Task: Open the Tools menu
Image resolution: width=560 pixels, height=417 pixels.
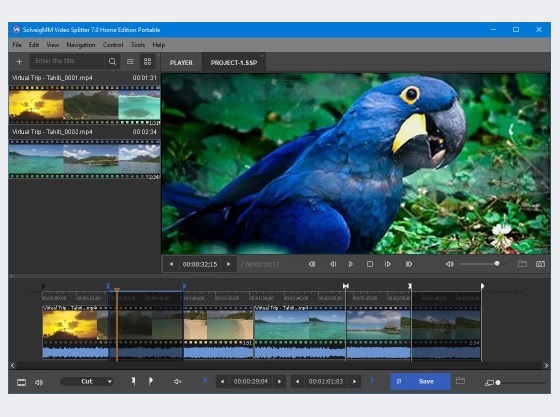Action: [x=138, y=45]
